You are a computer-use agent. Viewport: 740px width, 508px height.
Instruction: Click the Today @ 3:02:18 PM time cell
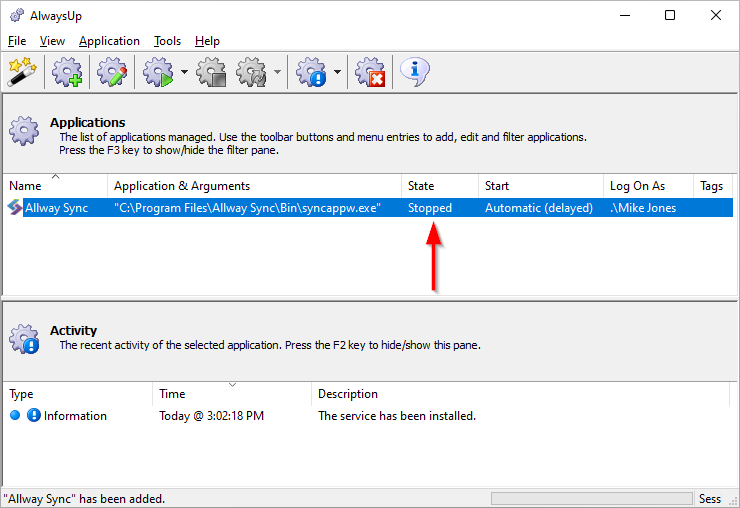pyautogui.click(x=211, y=416)
